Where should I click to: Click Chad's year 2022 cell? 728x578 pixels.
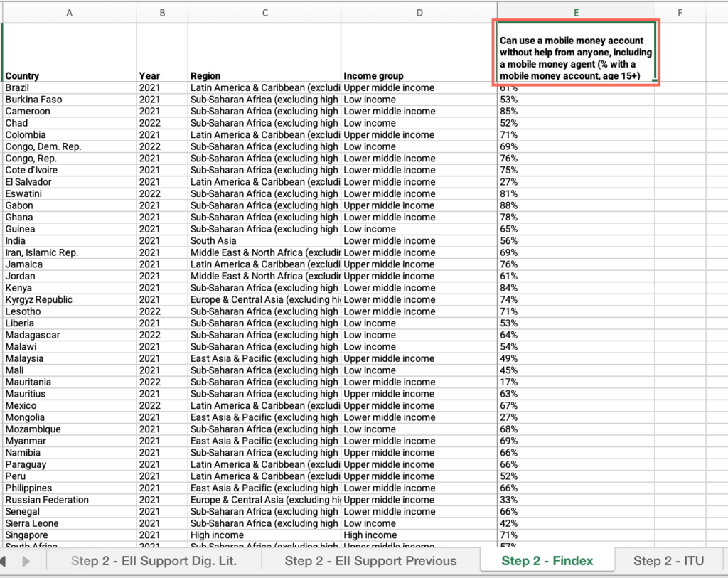[162, 123]
